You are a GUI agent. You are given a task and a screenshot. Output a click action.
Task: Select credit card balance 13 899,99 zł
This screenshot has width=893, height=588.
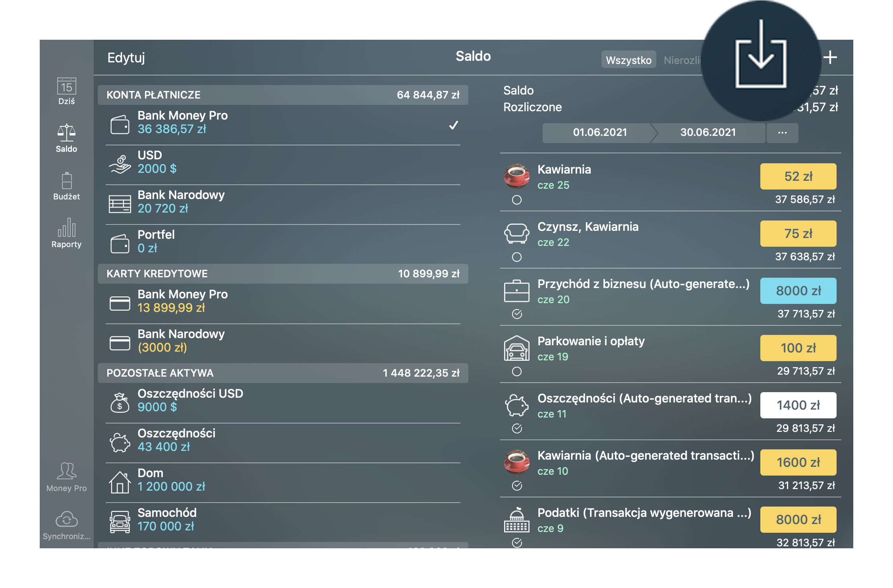[171, 308]
